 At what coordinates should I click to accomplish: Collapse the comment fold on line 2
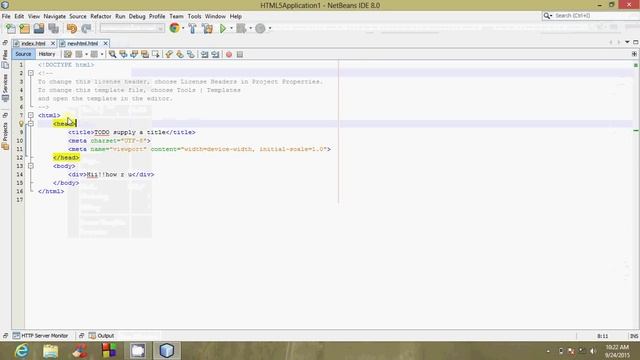coord(31,73)
